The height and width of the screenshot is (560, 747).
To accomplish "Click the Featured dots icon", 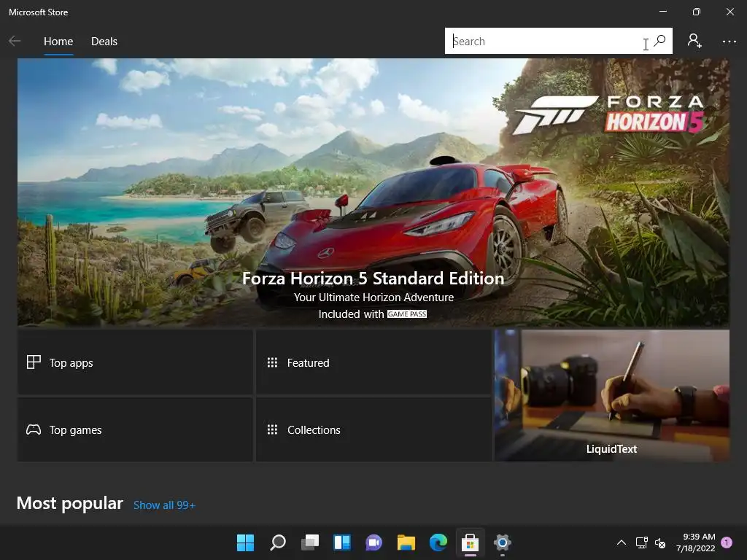I will [x=272, y=363].
